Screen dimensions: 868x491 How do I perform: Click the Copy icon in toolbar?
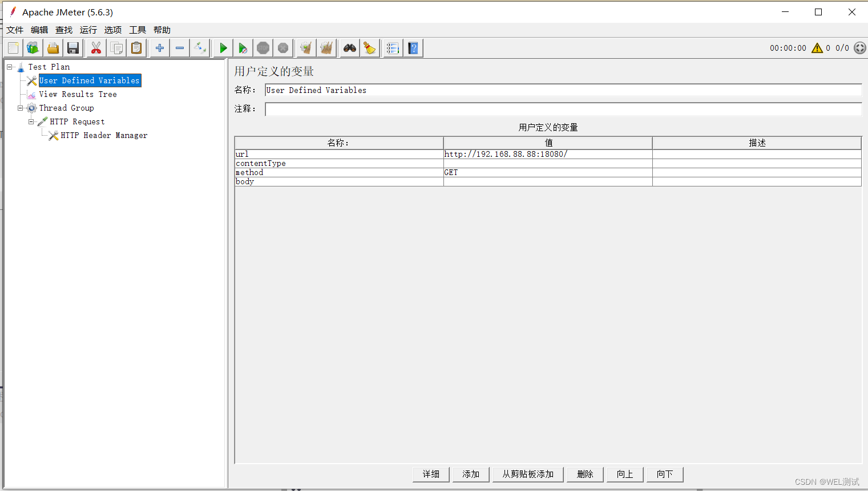pos(116,48)
